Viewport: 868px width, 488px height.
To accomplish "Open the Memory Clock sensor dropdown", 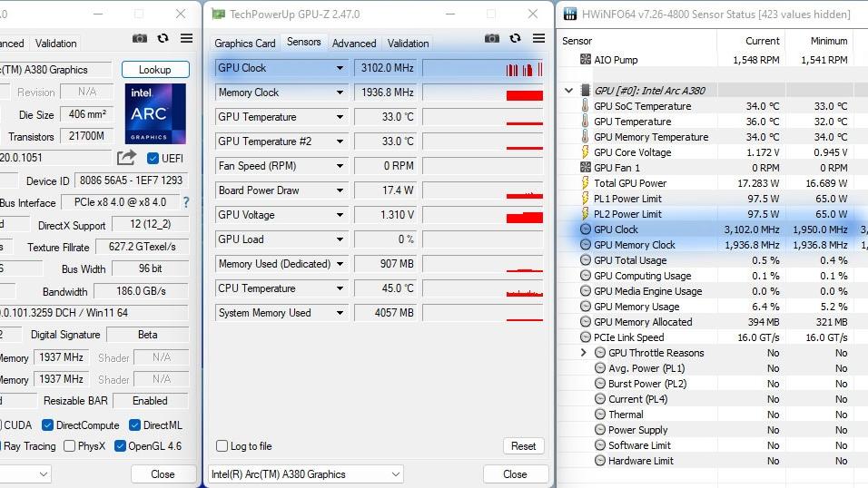I will (x=340, y=93).
